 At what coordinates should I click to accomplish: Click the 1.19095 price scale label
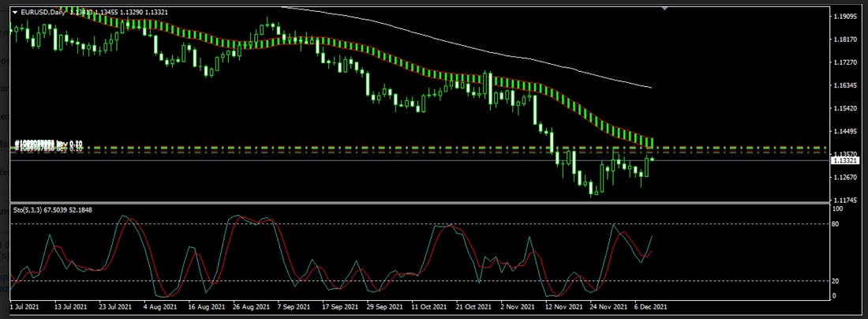844,16
